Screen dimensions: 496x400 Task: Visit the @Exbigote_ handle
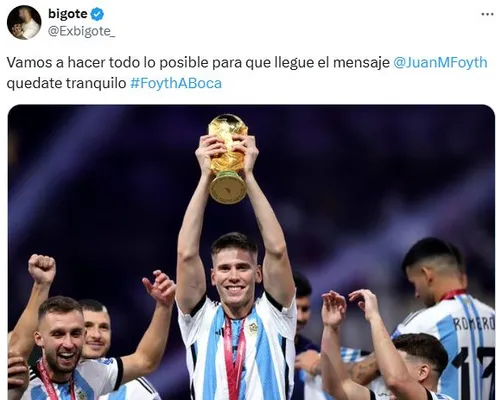81,31
